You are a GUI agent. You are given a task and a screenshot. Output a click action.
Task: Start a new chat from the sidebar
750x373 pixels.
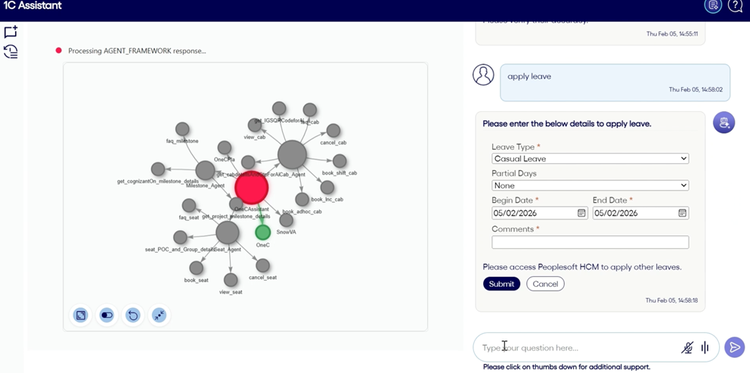(x=11, y=32)
